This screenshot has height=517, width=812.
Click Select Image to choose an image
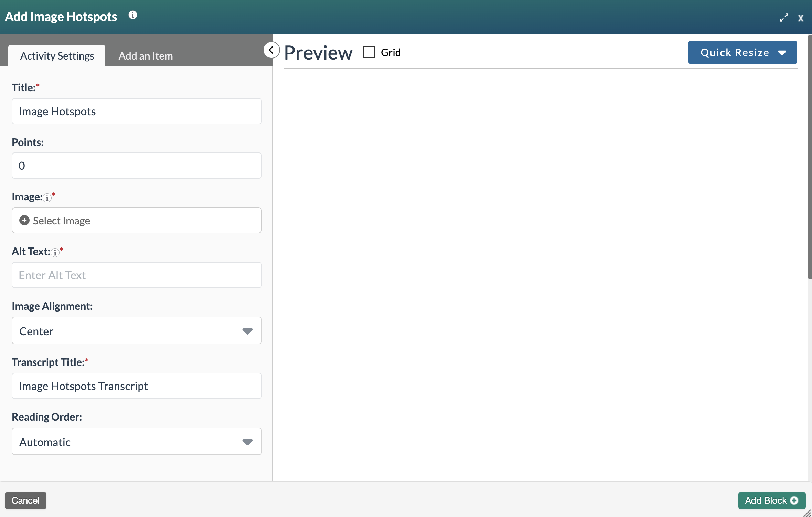pyautogui.click(x=137, y=220)
